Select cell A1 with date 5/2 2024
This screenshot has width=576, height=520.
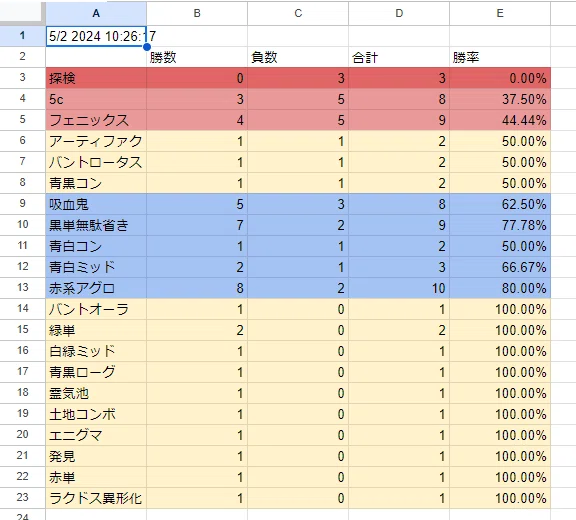[96, 36]
